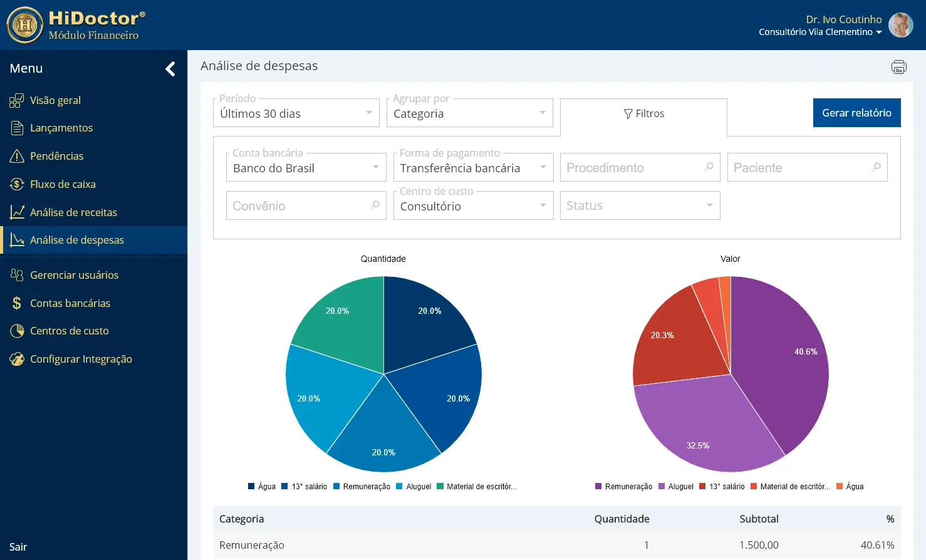The image size is (926, 560).
Task: Click the Visão geral dashboard icon
Action: coord(16,100)
